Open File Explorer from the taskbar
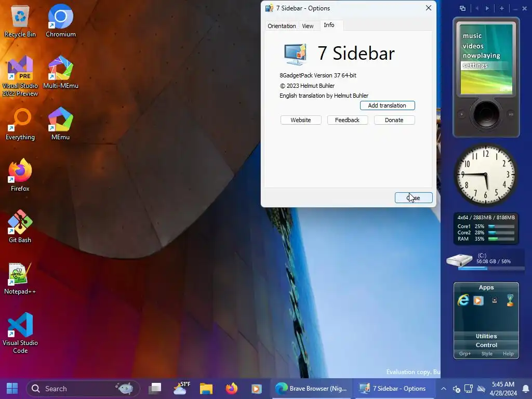The image size is (532, 399). tap(206, 389)
